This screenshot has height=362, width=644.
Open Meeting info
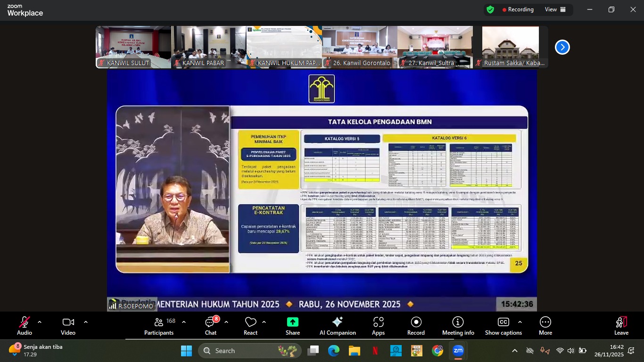tap(458, 326)
